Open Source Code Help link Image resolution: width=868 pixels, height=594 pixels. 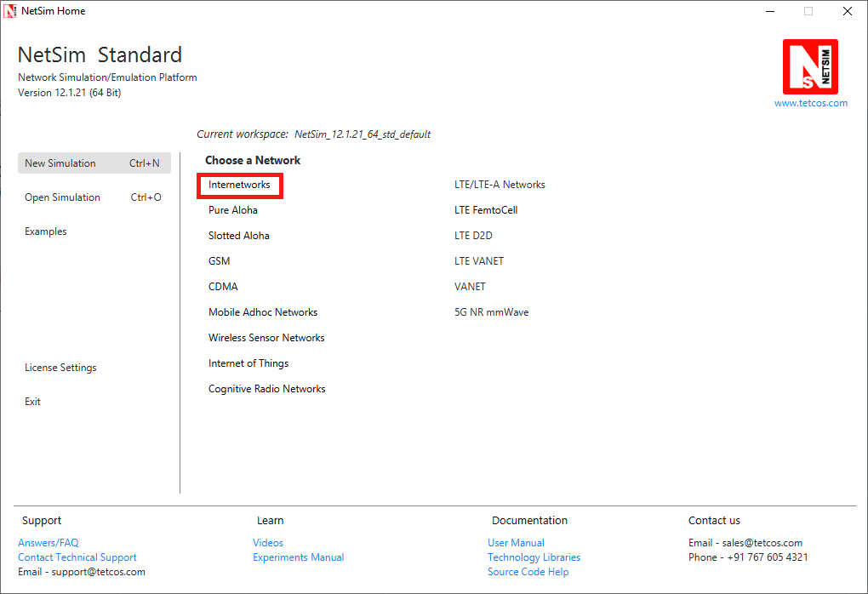click(x=528, y=572)
